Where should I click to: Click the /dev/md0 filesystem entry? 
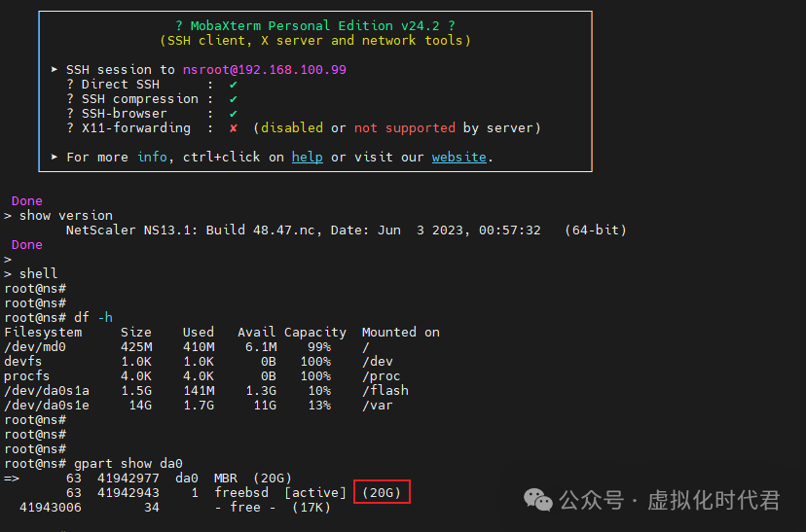35,347
